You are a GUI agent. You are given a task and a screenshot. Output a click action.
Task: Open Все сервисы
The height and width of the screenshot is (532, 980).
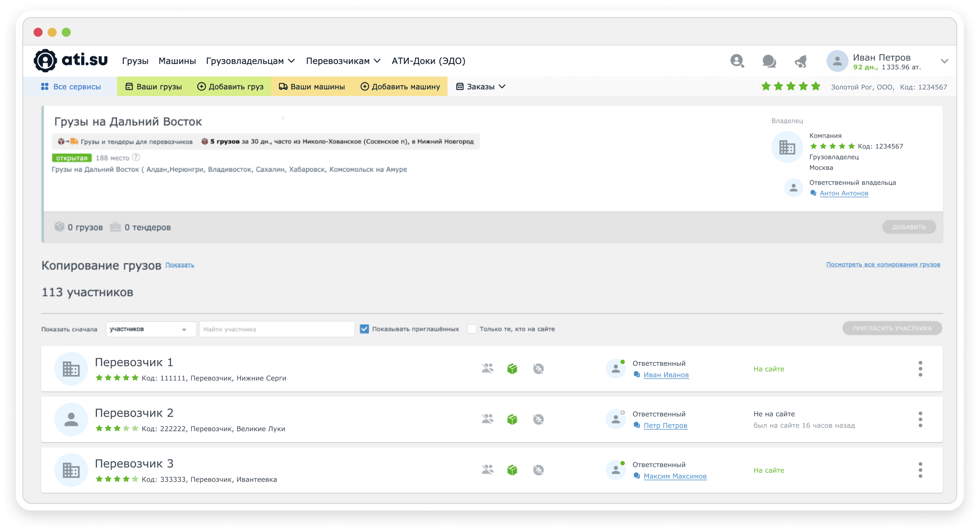[x=71, y=86]
